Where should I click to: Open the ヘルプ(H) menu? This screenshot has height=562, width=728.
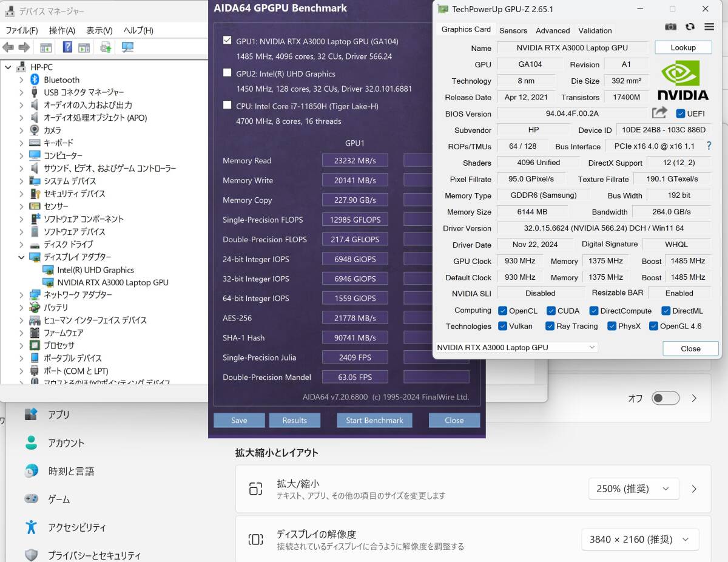coord(138,30)
